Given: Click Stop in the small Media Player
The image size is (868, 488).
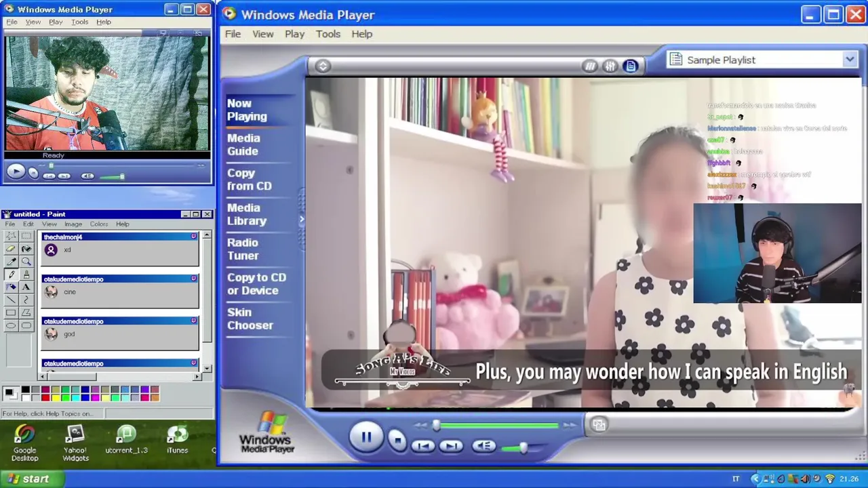Looking at the screenshot, I should (x=33, y=174).
